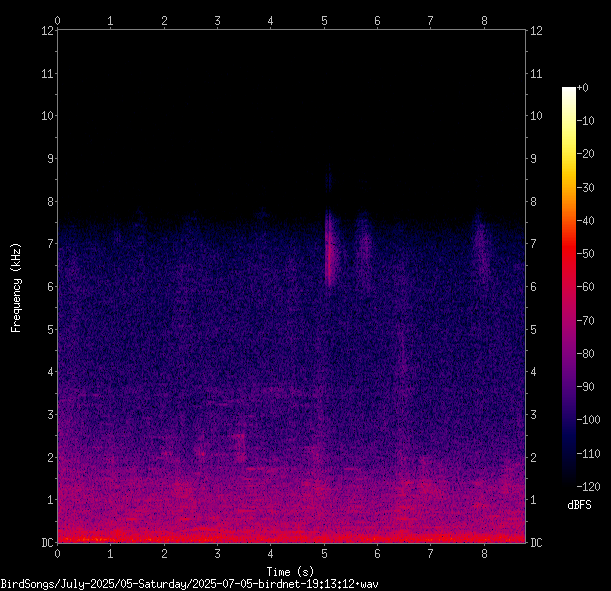The height and width of the screenshot is (591, 611).
Task: Click the call burst just before 6 seconds
Action: pyautogui.click(x=365, y=249)
